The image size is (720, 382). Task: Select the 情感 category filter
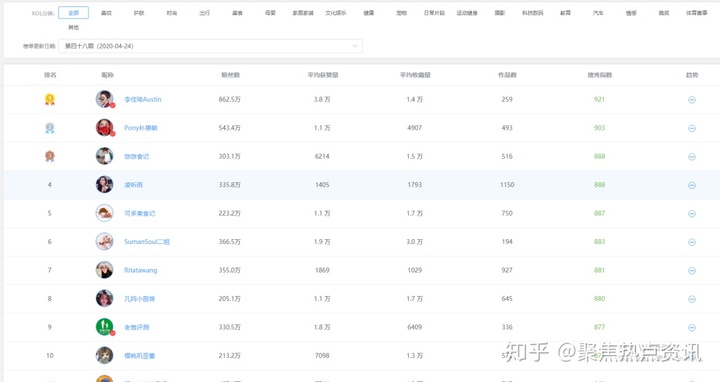point(631,13)
